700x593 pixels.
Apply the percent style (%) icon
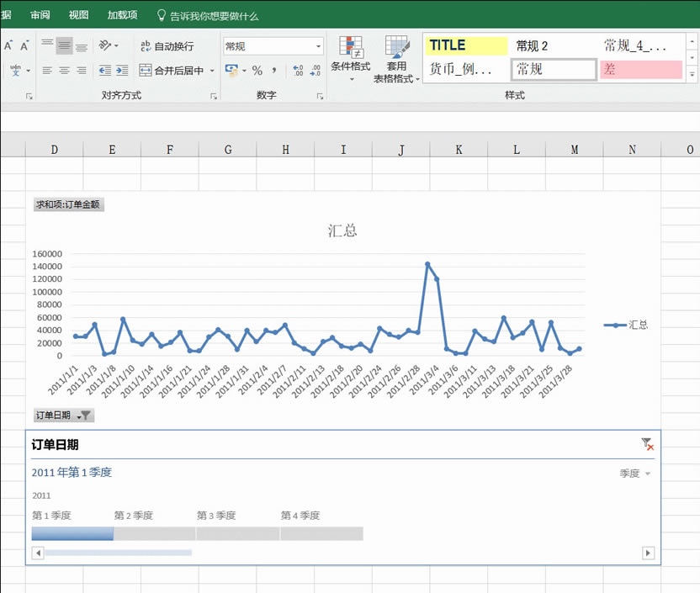pyautogui.click(x=257, y=70)
